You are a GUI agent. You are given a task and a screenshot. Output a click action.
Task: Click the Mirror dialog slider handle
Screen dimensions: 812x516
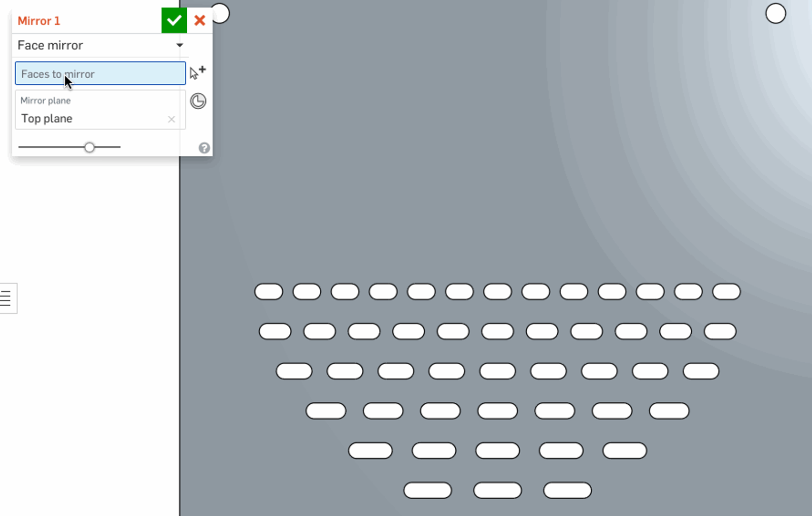click(x=90, y=147)
